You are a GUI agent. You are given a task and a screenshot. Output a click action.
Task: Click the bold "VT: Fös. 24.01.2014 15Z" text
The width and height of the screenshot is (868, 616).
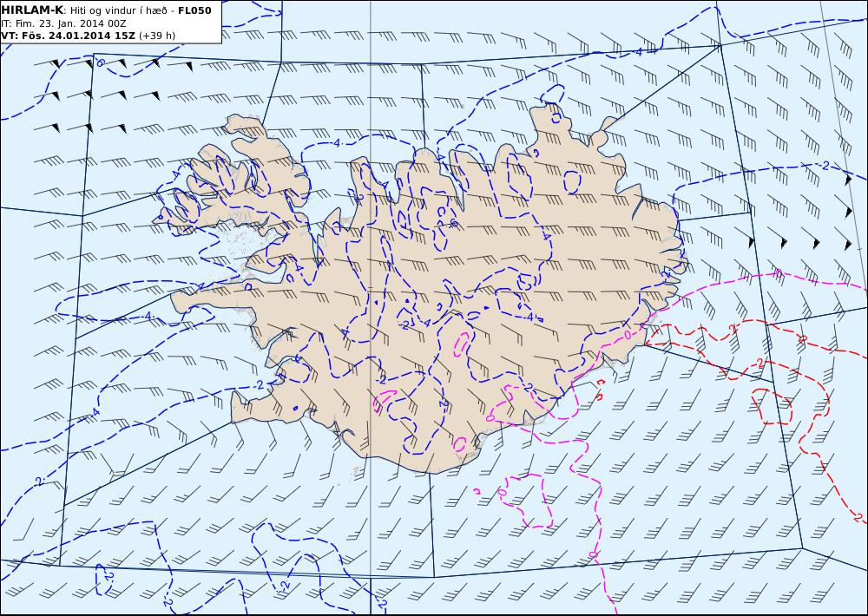[69, 36]
